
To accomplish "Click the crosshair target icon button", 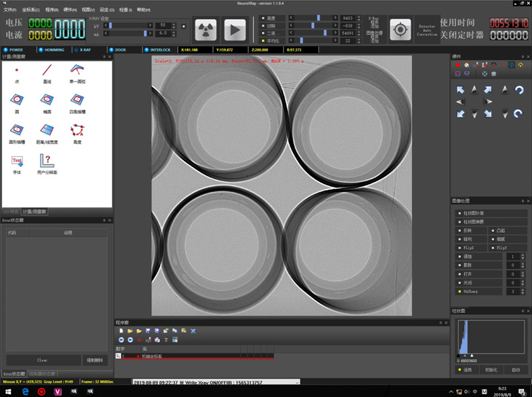I will [x=400, y=30].
